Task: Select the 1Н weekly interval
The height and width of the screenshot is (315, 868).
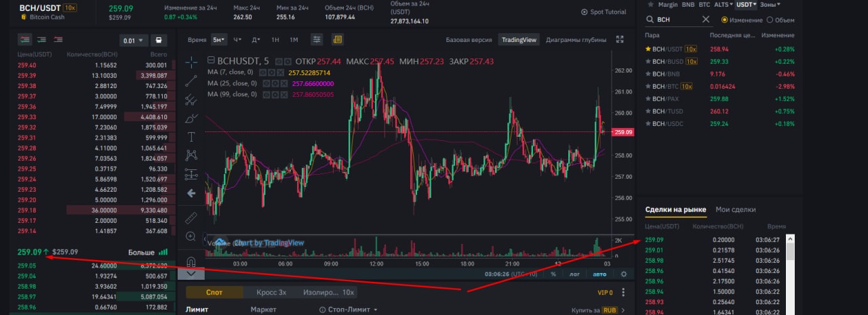Action: click(x=275, y=39)
